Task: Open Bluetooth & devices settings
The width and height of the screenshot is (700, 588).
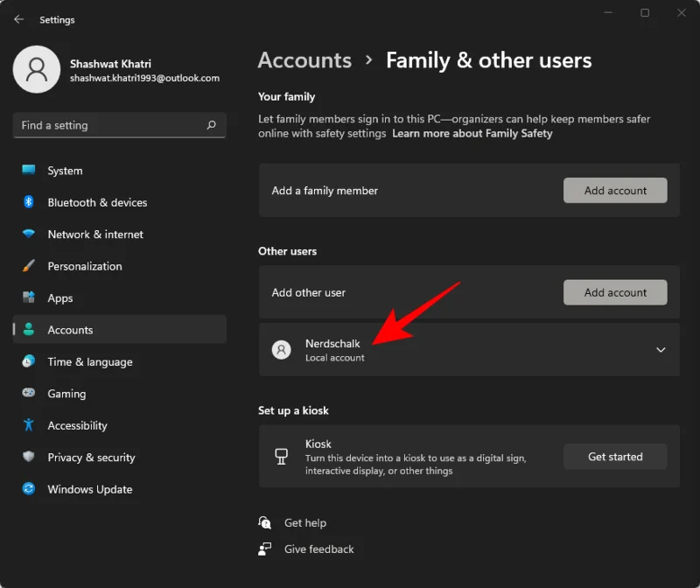Action: 96,202
